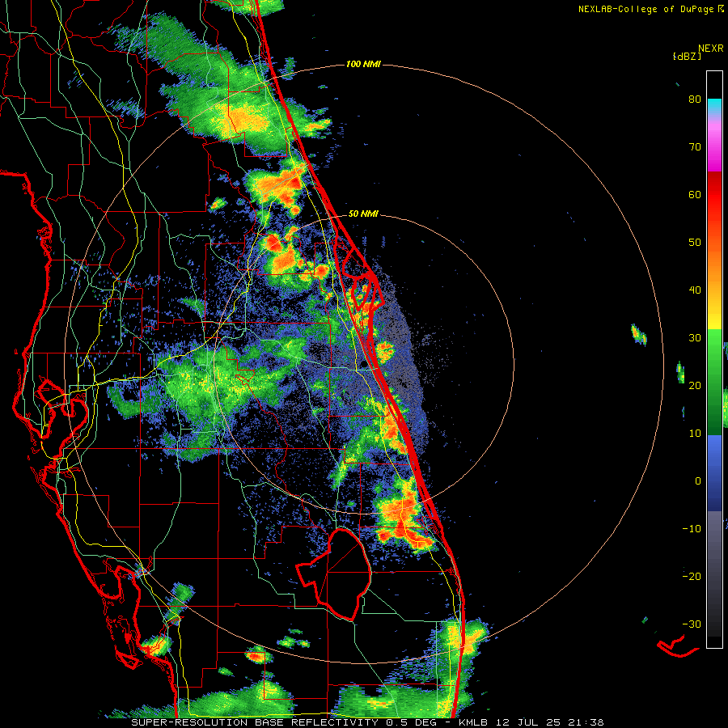The image size is (728, 728).
Task: Click the 100 NMI range ring label
Action: pyautogui.click(x=363, y=64)
